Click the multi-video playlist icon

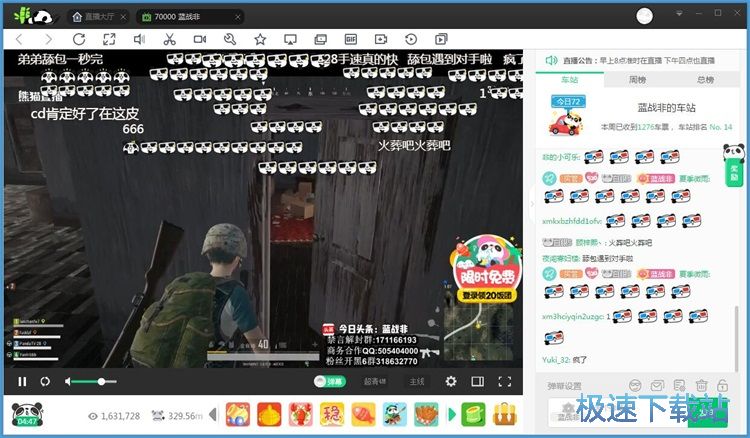[x=441, y=39]
